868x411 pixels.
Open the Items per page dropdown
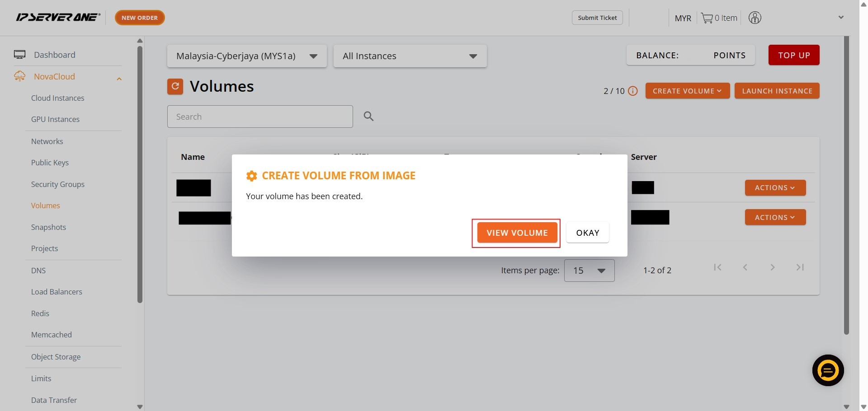coord(589,271)
